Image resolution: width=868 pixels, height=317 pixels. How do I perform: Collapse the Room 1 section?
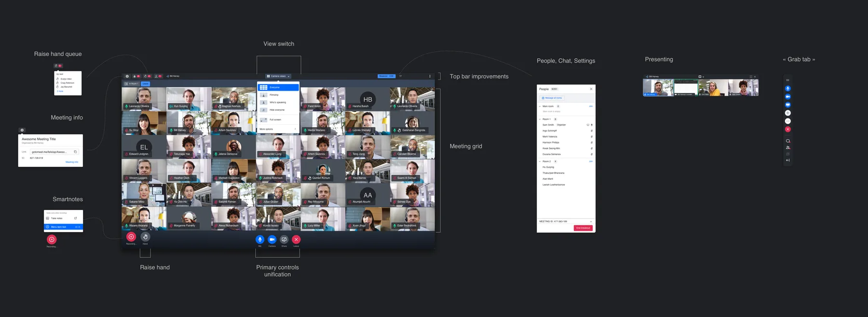(540, 119)
